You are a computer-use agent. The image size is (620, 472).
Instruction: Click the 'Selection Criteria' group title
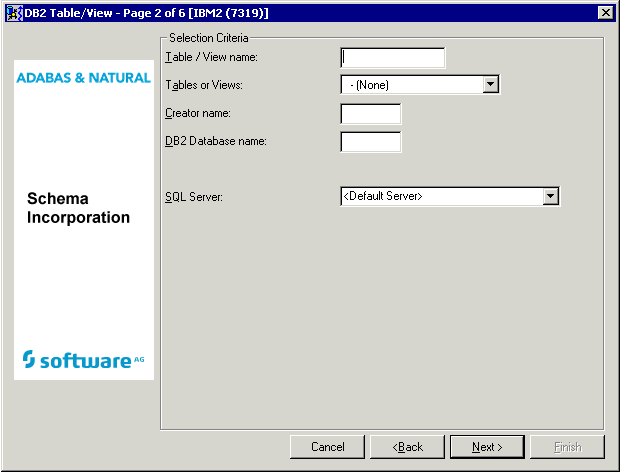pos(209,37)
